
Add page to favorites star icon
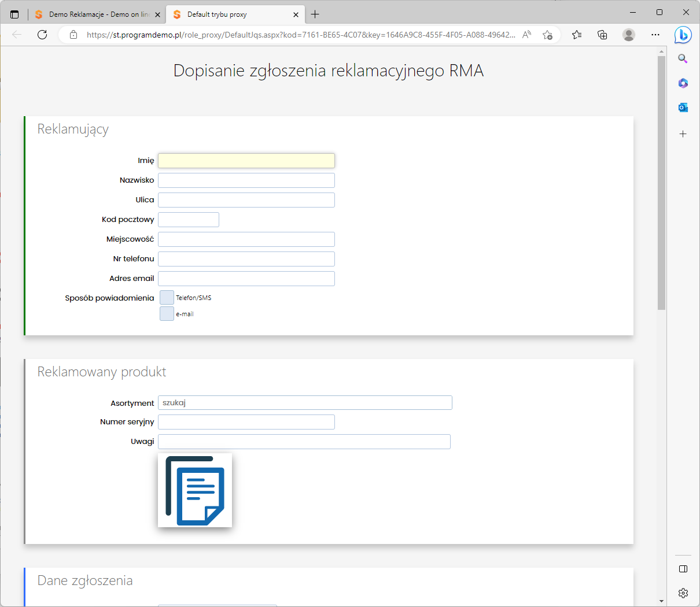pyautogui.click(x=547, y=35)
